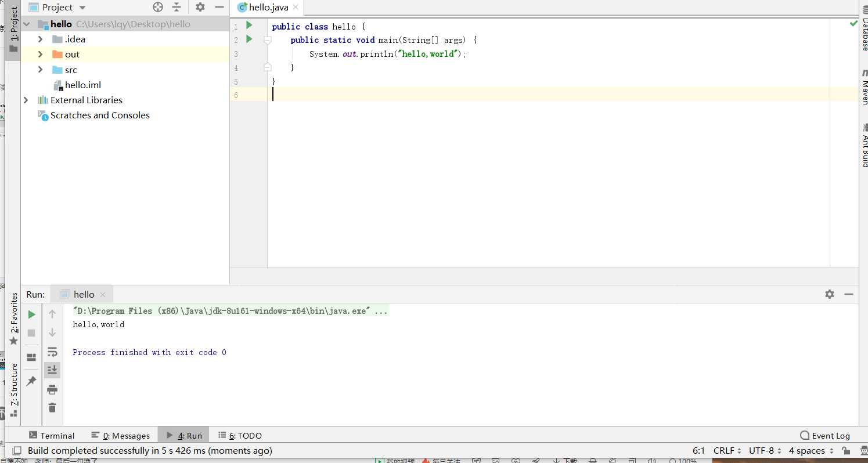Click green inspection checkmark in editor

point(853,24)
